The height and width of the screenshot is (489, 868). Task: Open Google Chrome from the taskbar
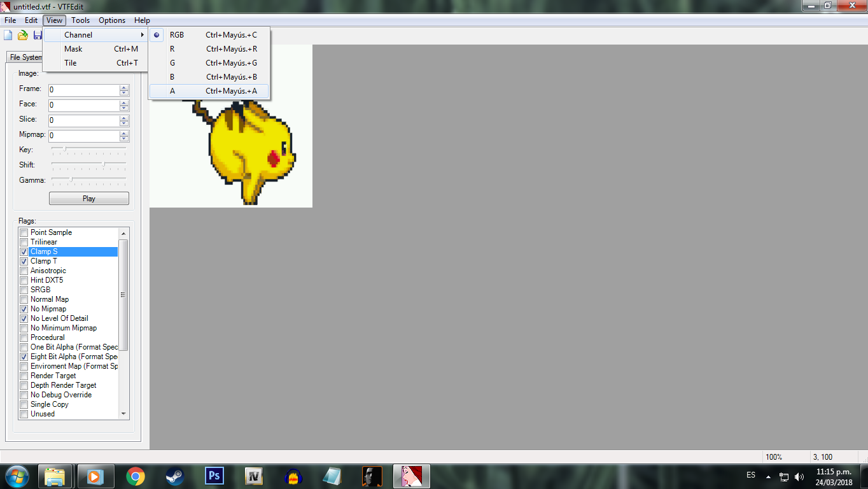[x=135, y=476]
